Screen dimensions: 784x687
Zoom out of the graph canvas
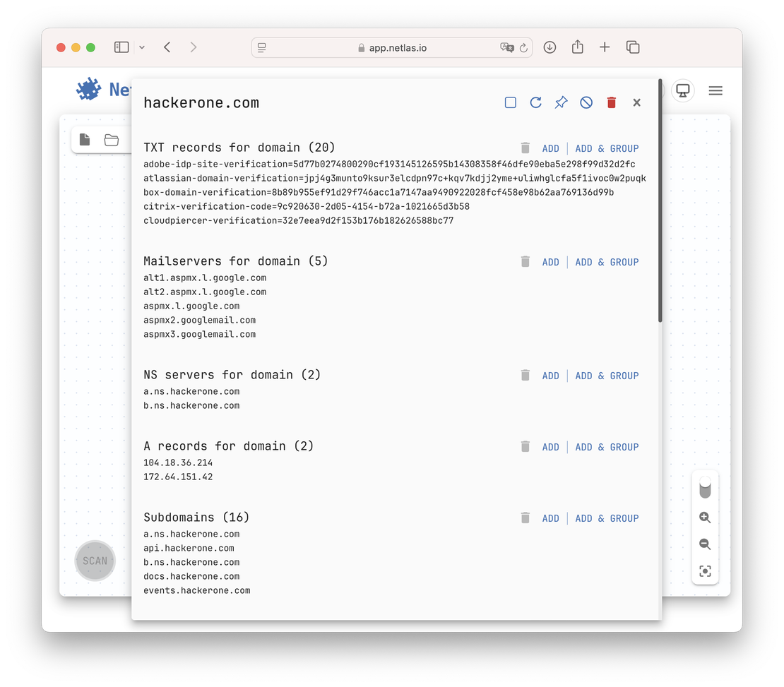click(x=705, y=544)
